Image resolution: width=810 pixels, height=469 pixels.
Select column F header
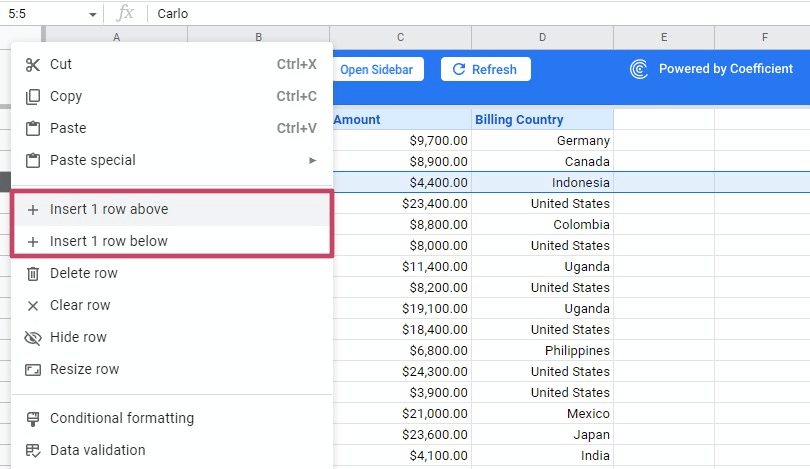(762, 37)
